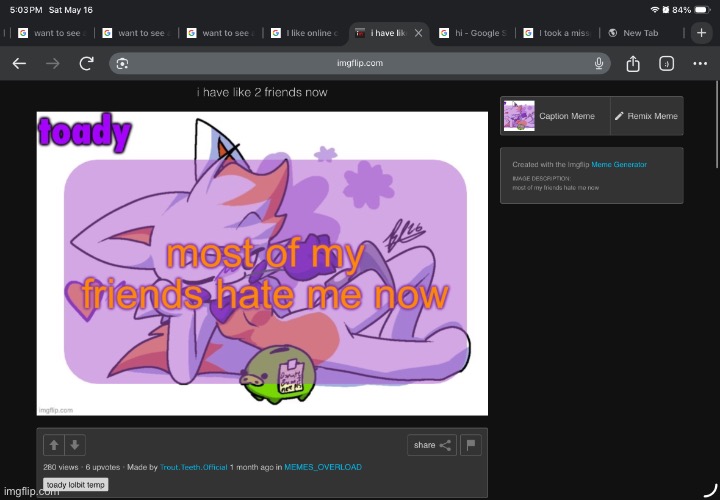Open the Meme Generator link

coord(619,164)
